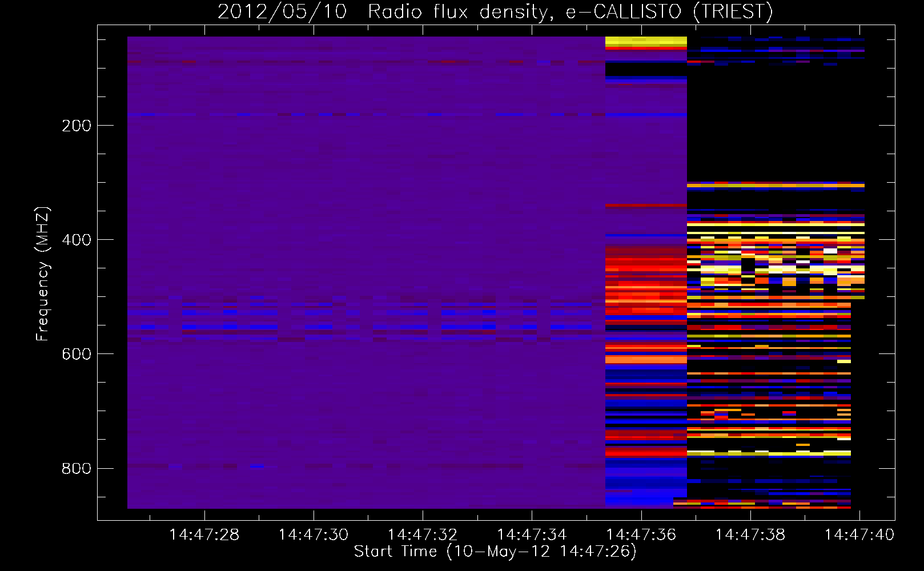The height and width of the screenshot is (571, 924).
Task: Click the time tick label 14:47:32
Action: [x=423, y=535]
